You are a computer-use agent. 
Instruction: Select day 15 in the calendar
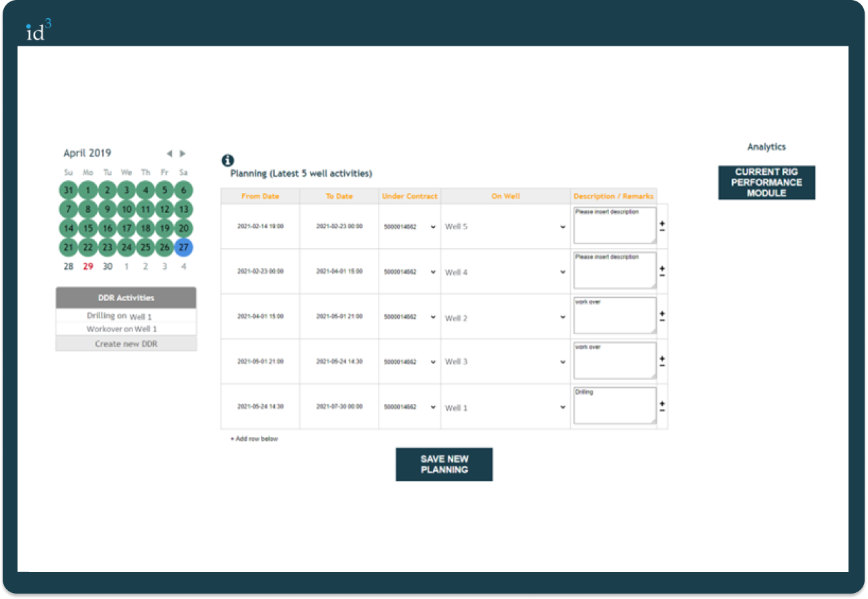(88, 229)
